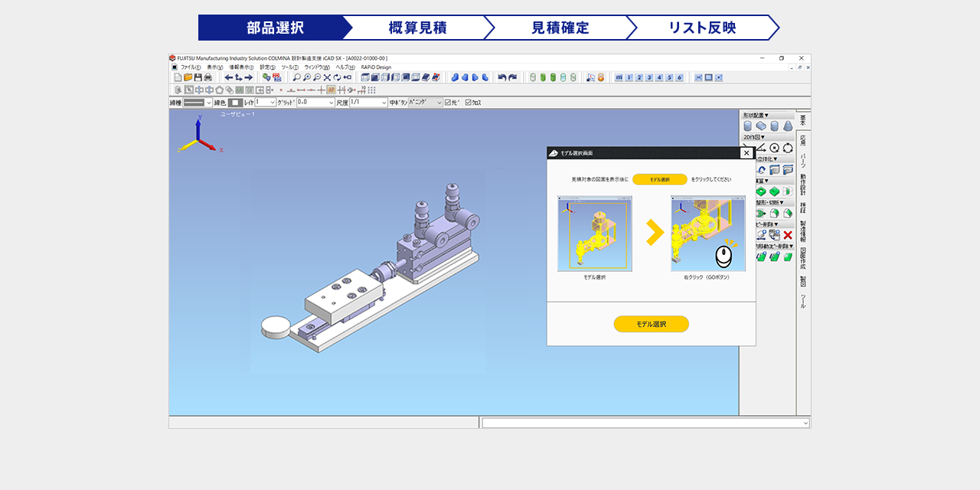This screenshot has width=980, height=490.
Task: Toggle the クロス checkbox
Action: [469, 102]
